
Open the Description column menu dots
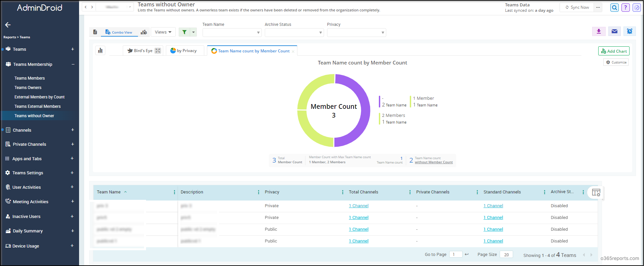tap(258, 192)
